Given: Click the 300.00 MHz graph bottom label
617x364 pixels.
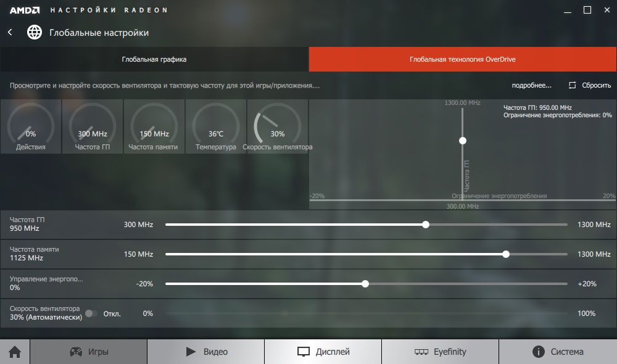Looking at the screenshot, I should [462, 206].
